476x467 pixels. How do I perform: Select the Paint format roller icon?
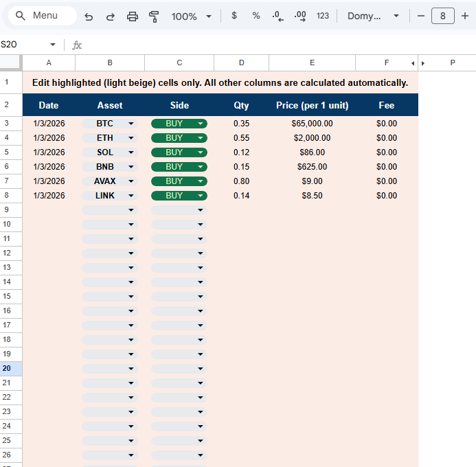tap(154, 16)
